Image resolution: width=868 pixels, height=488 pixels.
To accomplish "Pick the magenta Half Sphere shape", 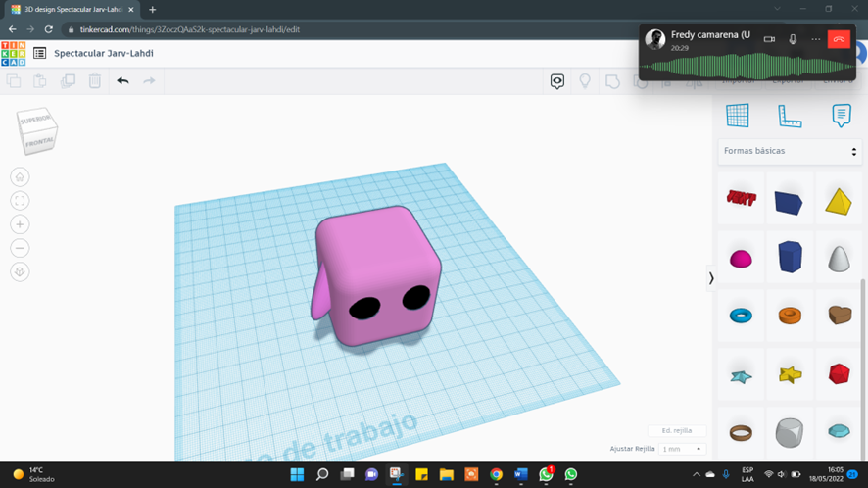I will pos(741,258).
